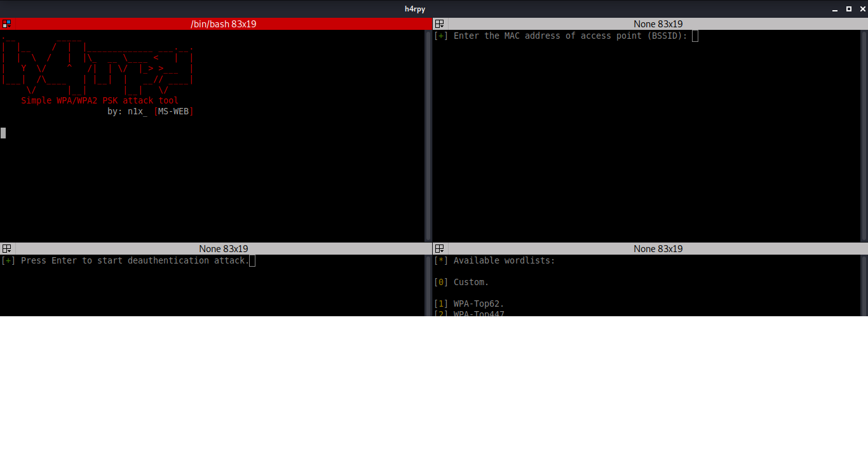Select the red /bin/bash 83x19 title bar
This screenshot has width=868, height=468.
pyautogui.click(x=223, y=24)
